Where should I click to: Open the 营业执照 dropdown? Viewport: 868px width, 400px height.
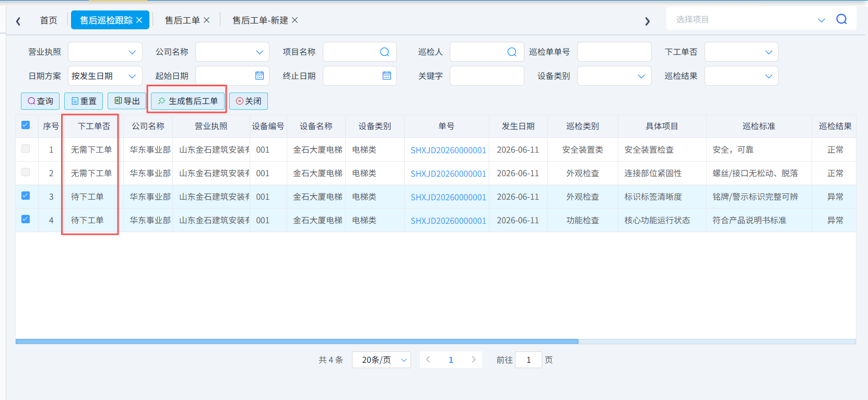pyautogui.click(x=105, y=52)
